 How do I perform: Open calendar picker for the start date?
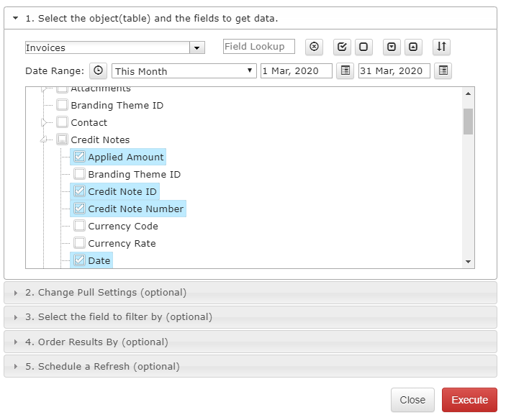[x=345, y=70]
